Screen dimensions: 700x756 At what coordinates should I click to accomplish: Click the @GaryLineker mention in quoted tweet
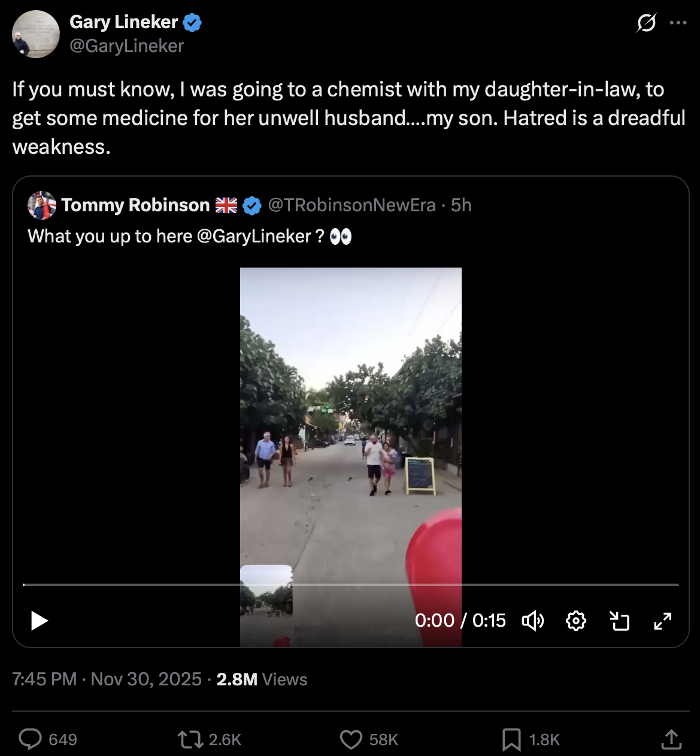(254, 236)
